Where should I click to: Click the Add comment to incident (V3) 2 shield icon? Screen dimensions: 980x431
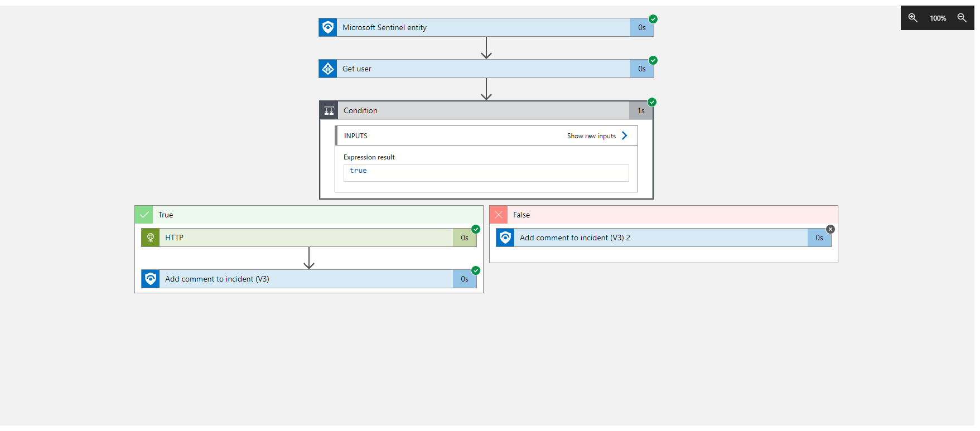(x=505, y=238)
